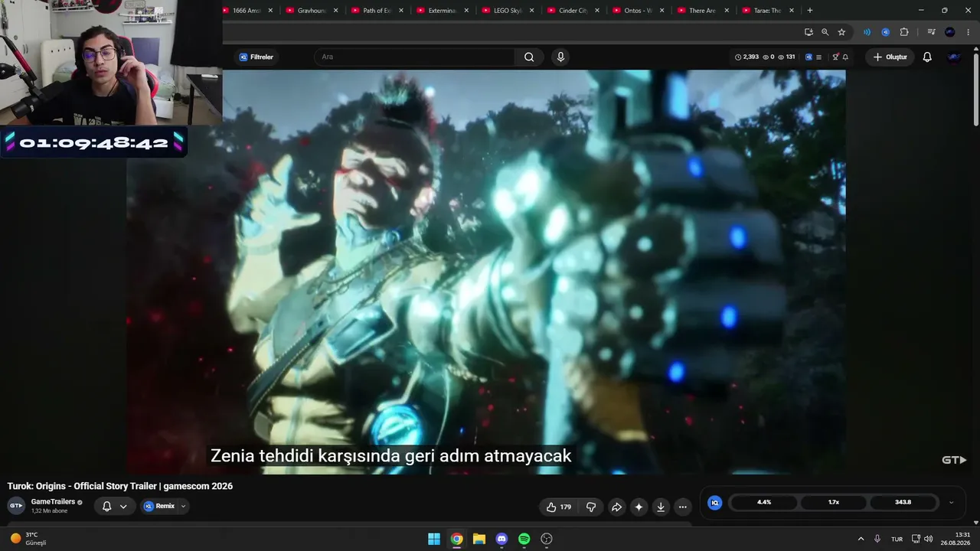The height and width of the screenshot is (551, 980).
Task: Open a new browser tab with the plus button
Action: coord(810,11)
